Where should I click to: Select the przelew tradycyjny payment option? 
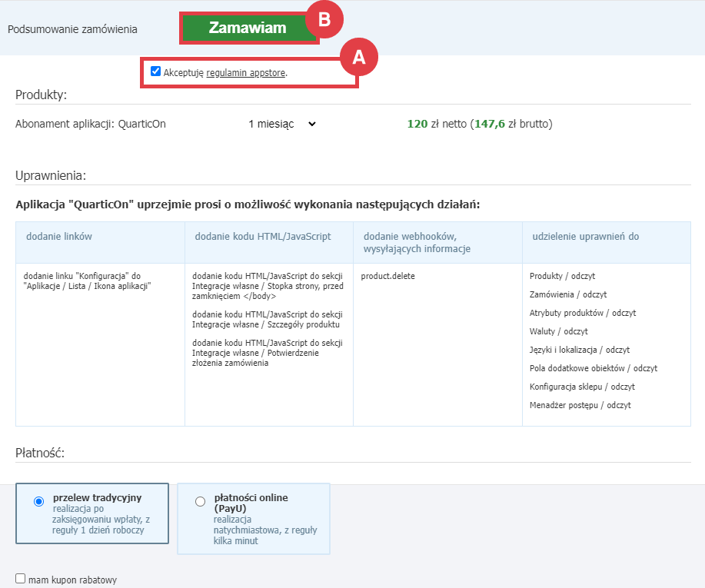[39, 502]
